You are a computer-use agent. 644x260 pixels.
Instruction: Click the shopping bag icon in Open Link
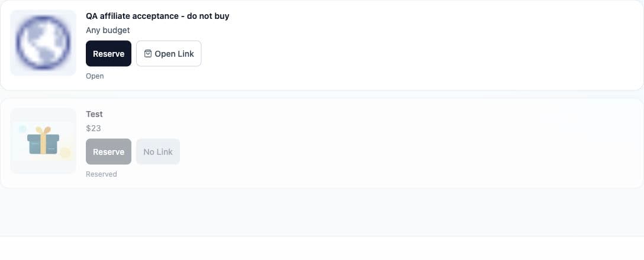pos(148,53)
